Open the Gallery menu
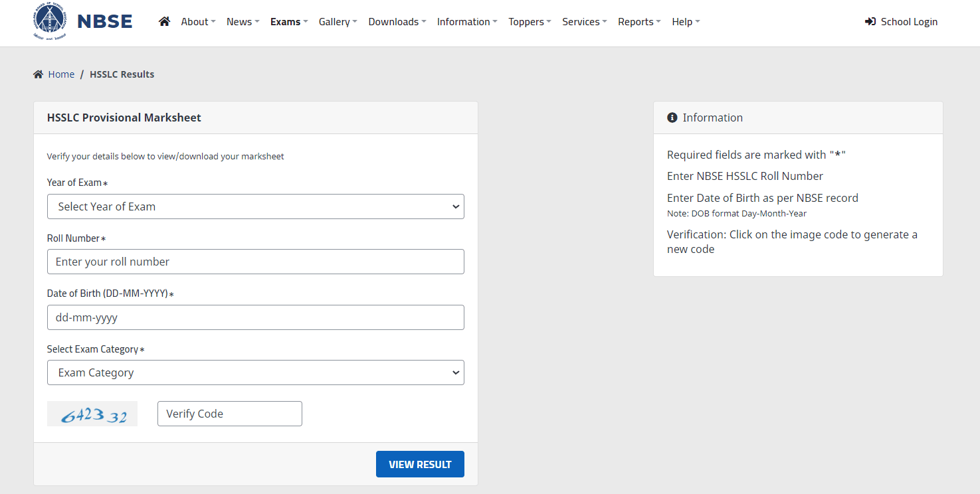This screenshot has height=494, width=980. pos(338,22)
